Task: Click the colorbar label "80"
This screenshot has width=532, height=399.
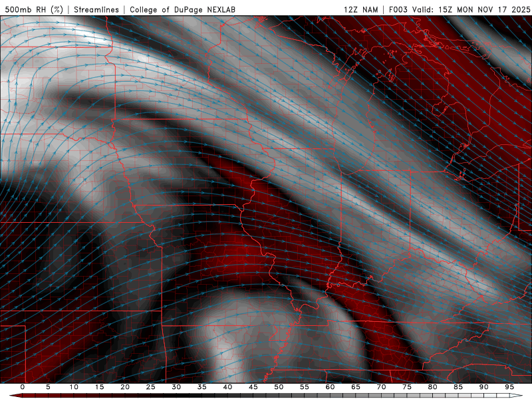Action: click(x=432, y=387)
